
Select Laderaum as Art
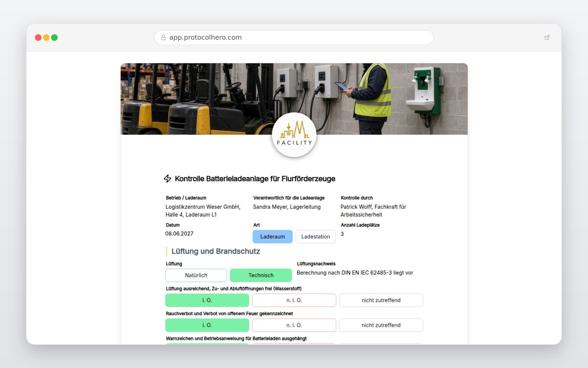coord(272,237)
